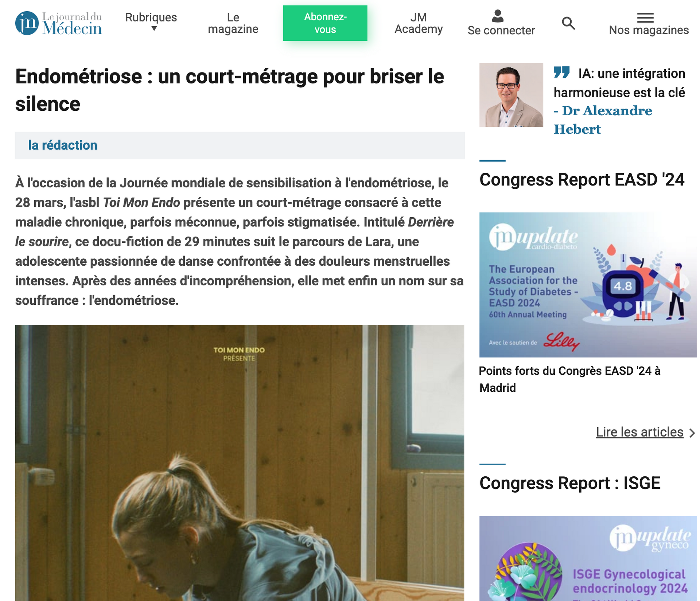
Task: Open the la rédaction author link
Action: point(63,145)
